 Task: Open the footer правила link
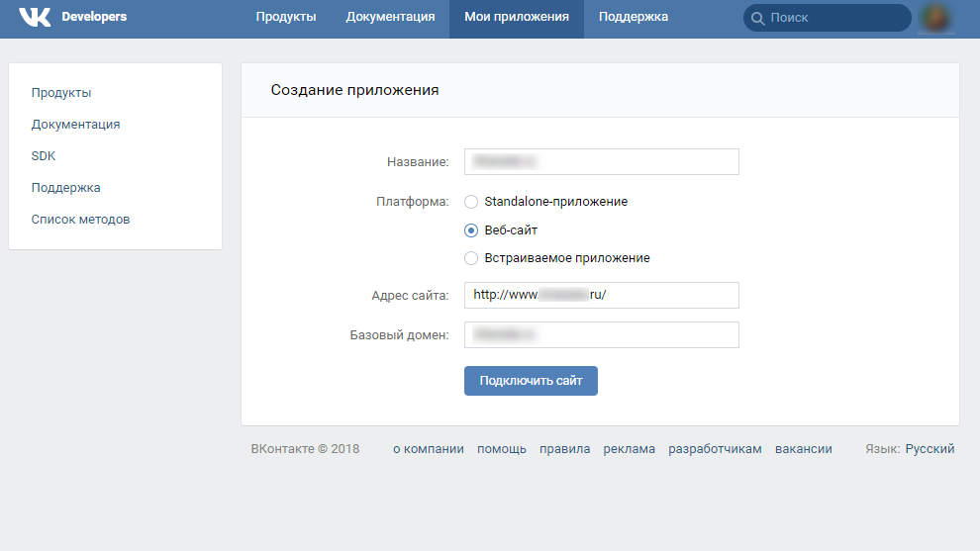click(x=564, y=449)
